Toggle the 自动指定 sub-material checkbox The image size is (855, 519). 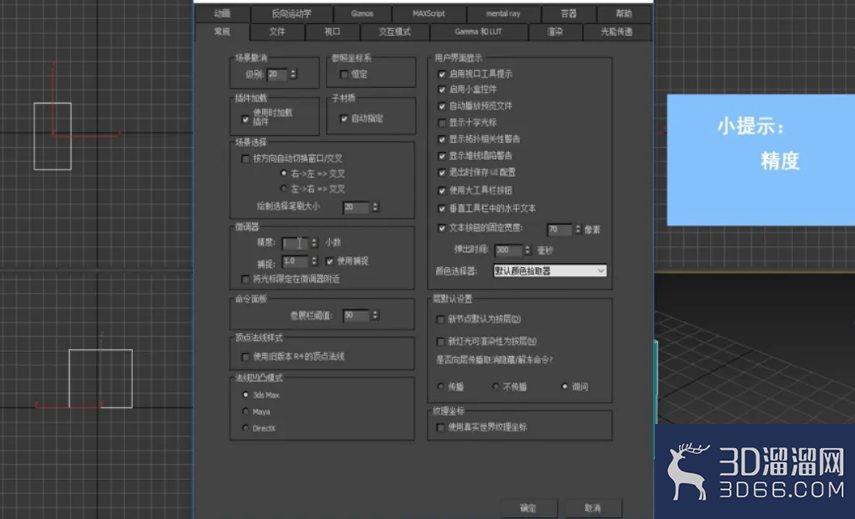pyautogui.click(x=344, y=118)
